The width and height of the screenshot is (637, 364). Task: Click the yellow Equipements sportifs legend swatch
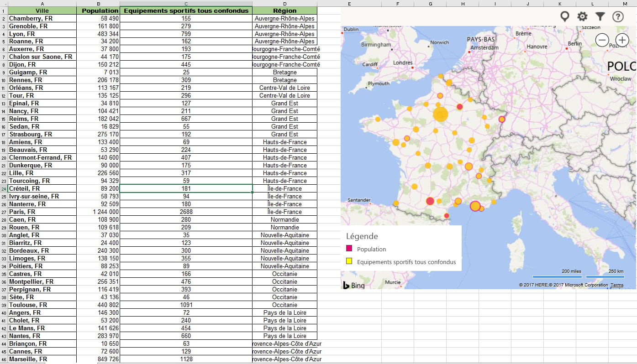[349, 261]
